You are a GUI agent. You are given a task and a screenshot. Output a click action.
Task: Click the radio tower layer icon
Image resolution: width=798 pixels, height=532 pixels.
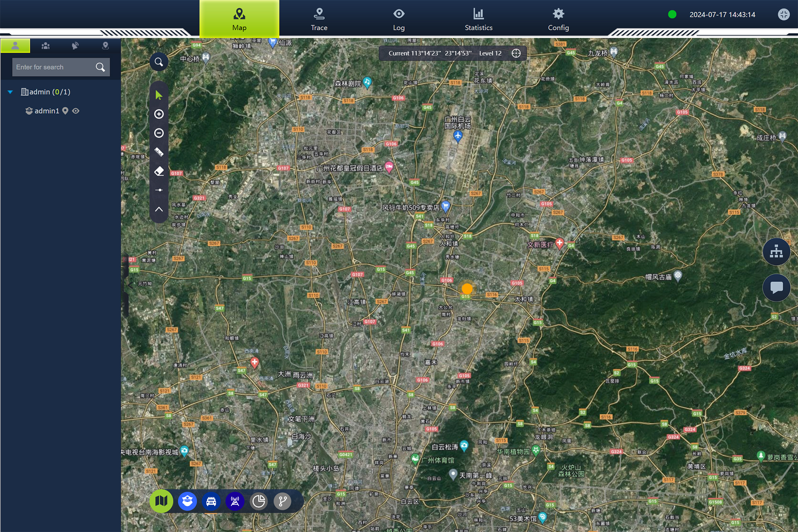235,501
